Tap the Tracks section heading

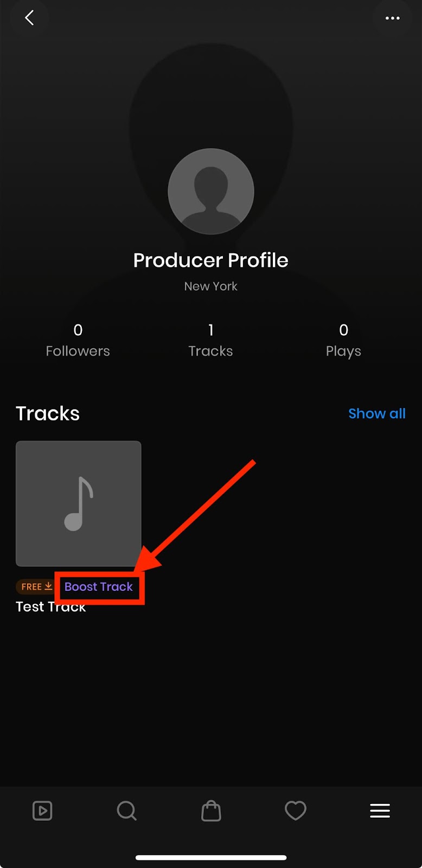point(48,413)
